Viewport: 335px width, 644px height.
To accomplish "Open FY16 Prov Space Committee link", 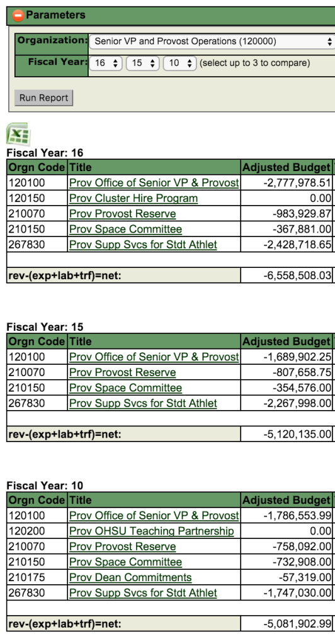I will (125, 229).
